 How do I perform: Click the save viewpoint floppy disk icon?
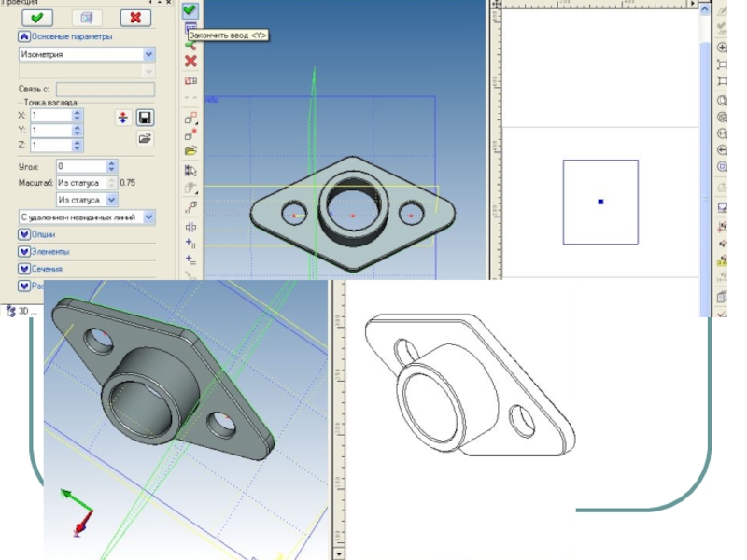tap(145, 118)
